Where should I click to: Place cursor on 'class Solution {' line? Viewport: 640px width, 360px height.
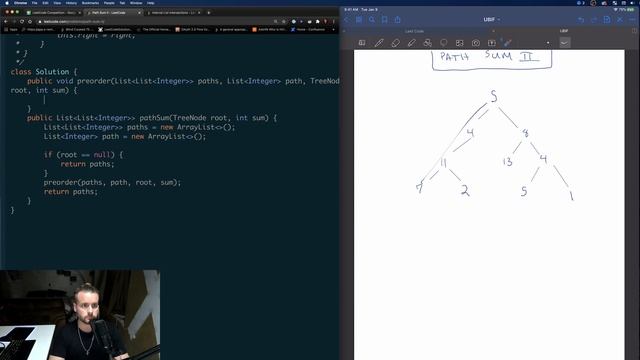click(43, 72)
